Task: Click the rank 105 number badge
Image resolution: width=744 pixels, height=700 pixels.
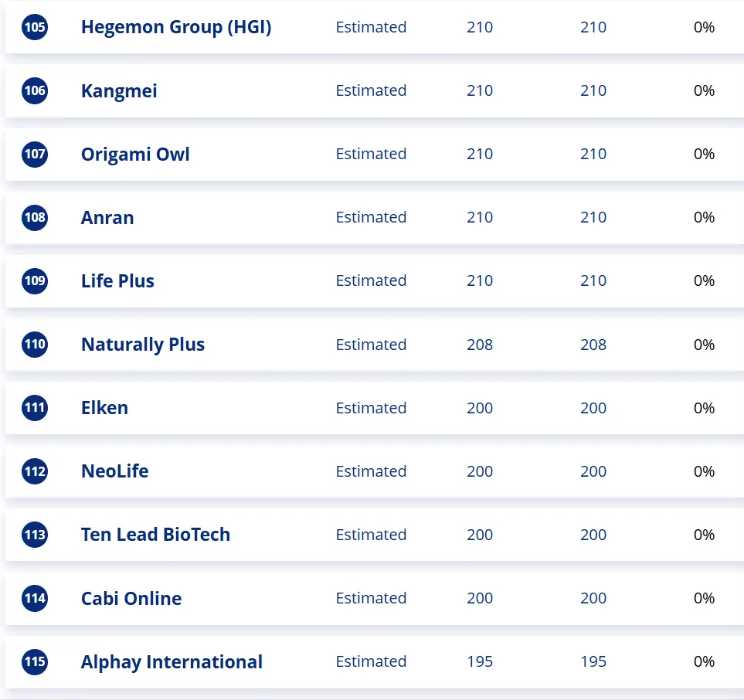Action: click(35, 28)
